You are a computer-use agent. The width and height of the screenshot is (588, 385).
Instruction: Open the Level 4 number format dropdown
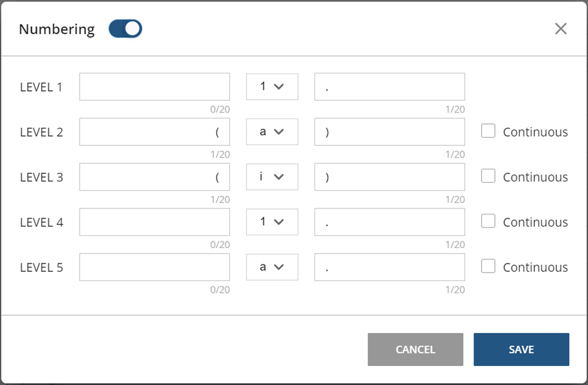coord(272,222)
